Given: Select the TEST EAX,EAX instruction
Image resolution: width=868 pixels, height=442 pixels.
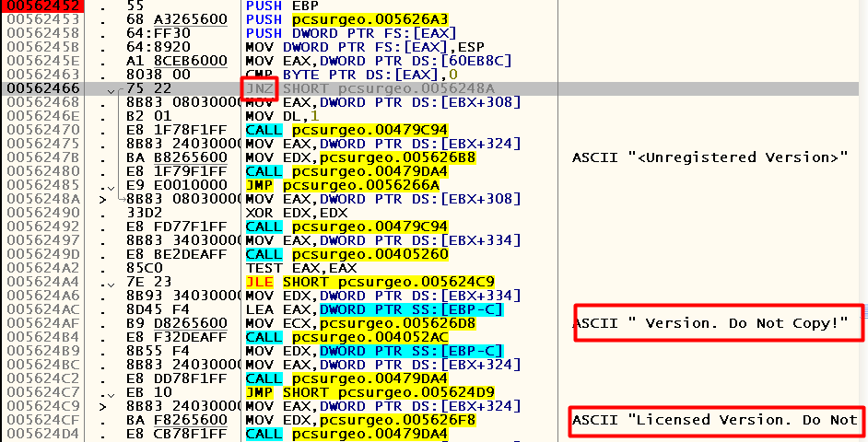Looking at the screenshot, I should click(x=301, y=268).
